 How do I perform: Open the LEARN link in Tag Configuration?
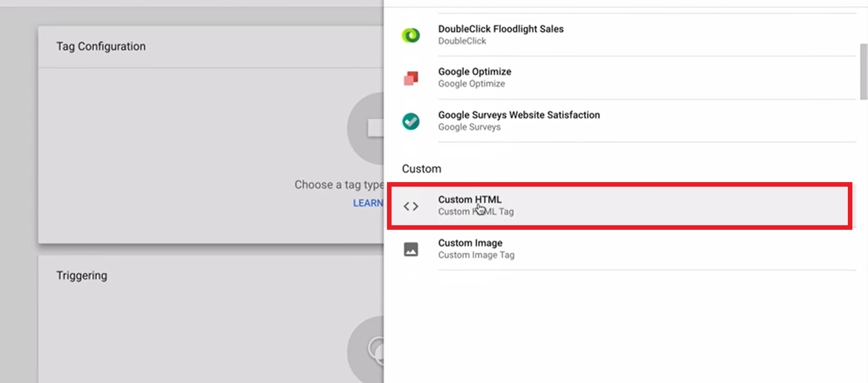pos(368,203)
